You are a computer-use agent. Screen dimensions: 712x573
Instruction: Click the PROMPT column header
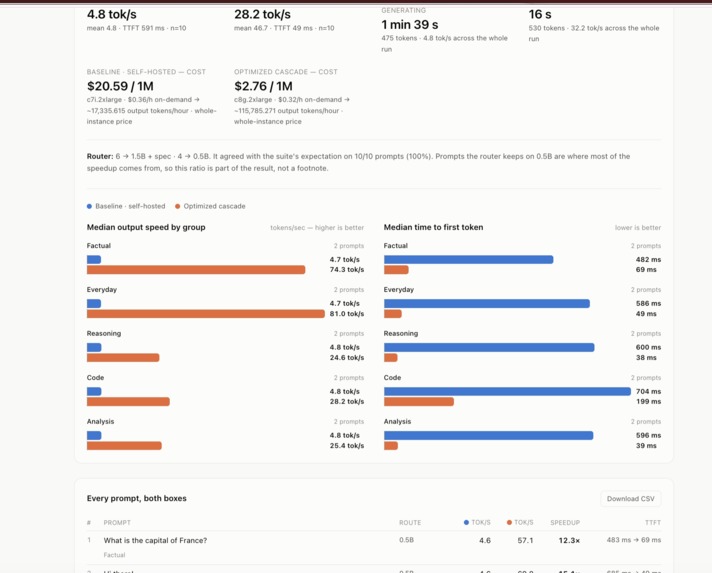coord(117,523)
